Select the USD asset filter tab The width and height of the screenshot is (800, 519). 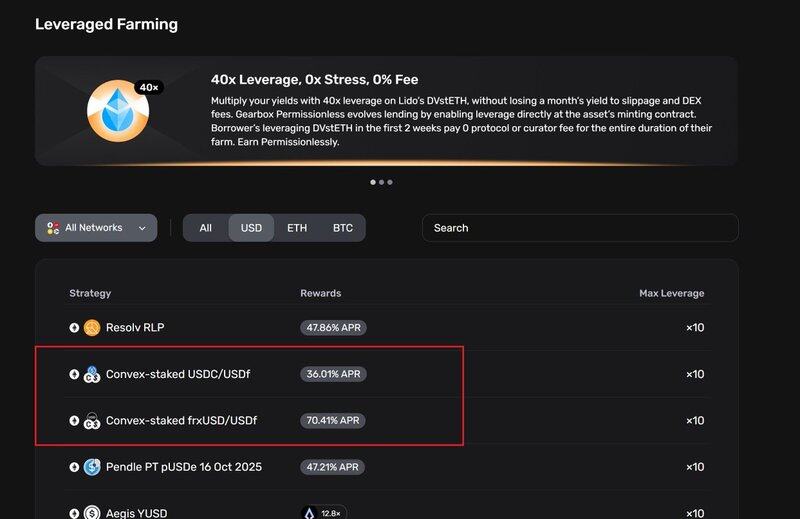point(251,228)
